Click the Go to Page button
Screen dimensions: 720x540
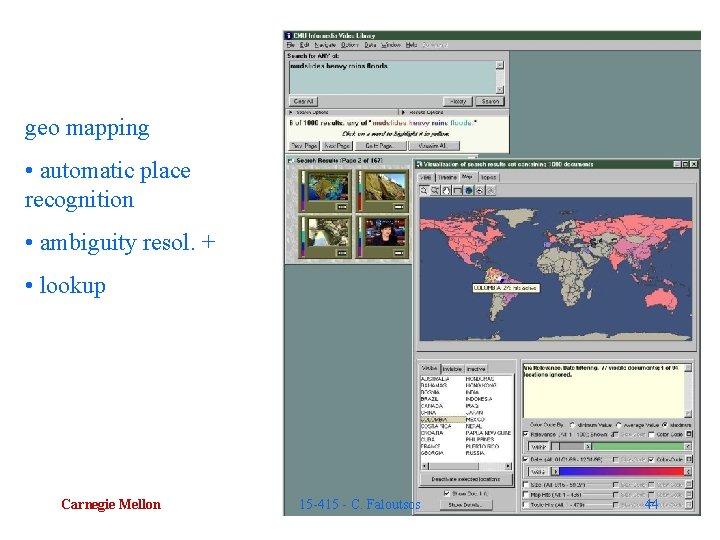click(381, 146)
